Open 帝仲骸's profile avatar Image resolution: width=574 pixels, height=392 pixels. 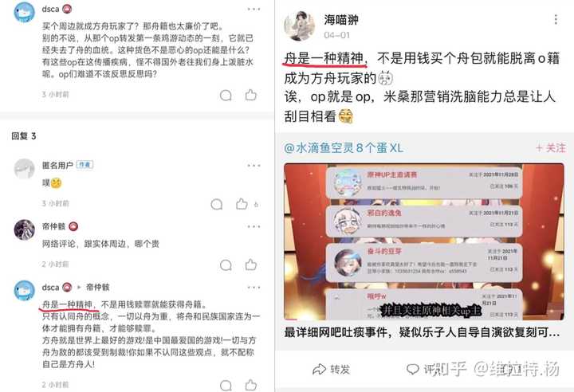[24, 229]
